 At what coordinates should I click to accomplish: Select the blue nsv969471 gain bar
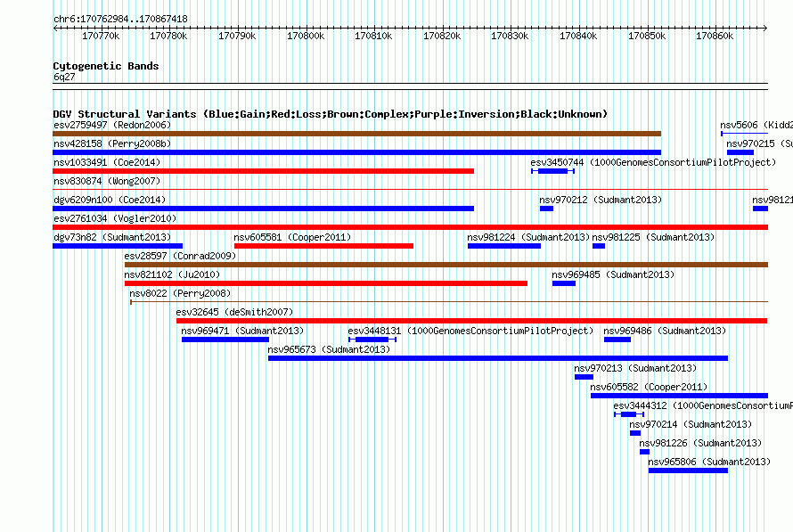225,340
